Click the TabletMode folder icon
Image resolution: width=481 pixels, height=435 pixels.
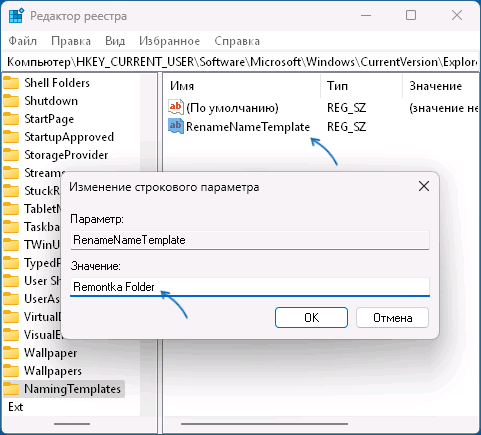click(11, 209)
